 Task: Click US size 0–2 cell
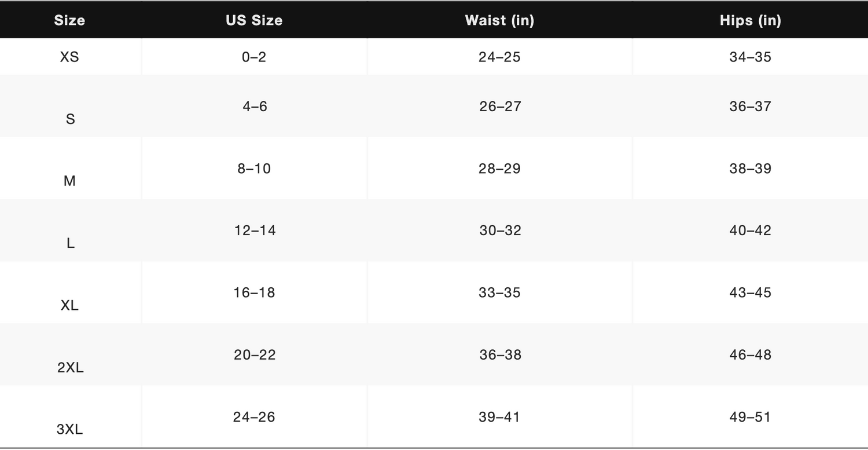254,57
